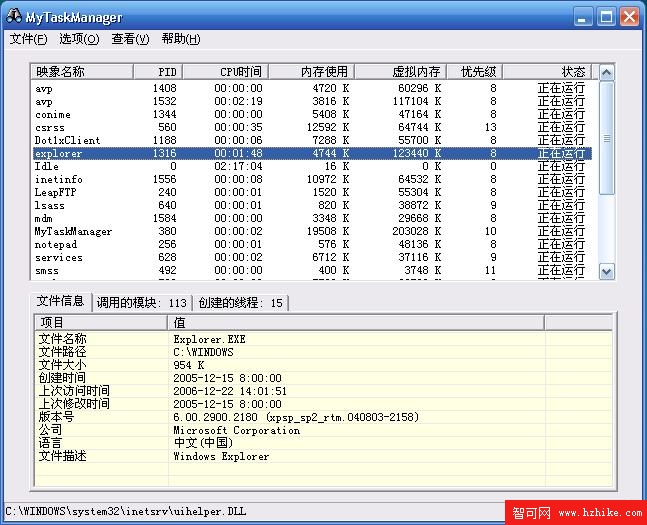Sort by CPU时间 column header
This screenshot has height=525, width=647.
point(226,71)
